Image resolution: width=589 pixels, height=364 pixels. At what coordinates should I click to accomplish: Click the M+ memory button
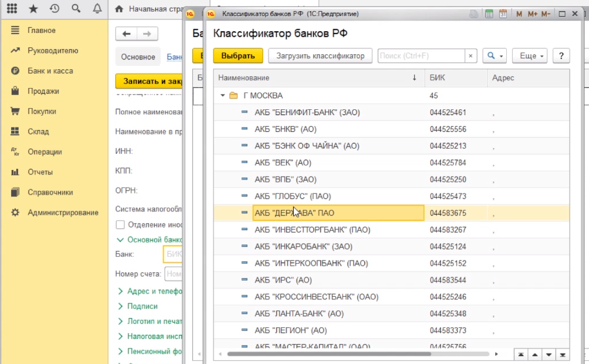click(x=532, y=14)
